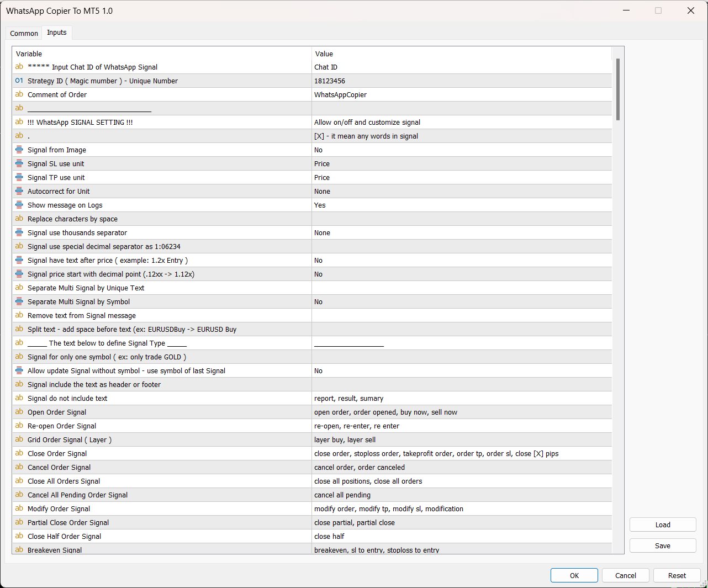Select the 'Signal do not include text' variable row
The width and height of the screenshot is (708, 588).
pos(162,398)
